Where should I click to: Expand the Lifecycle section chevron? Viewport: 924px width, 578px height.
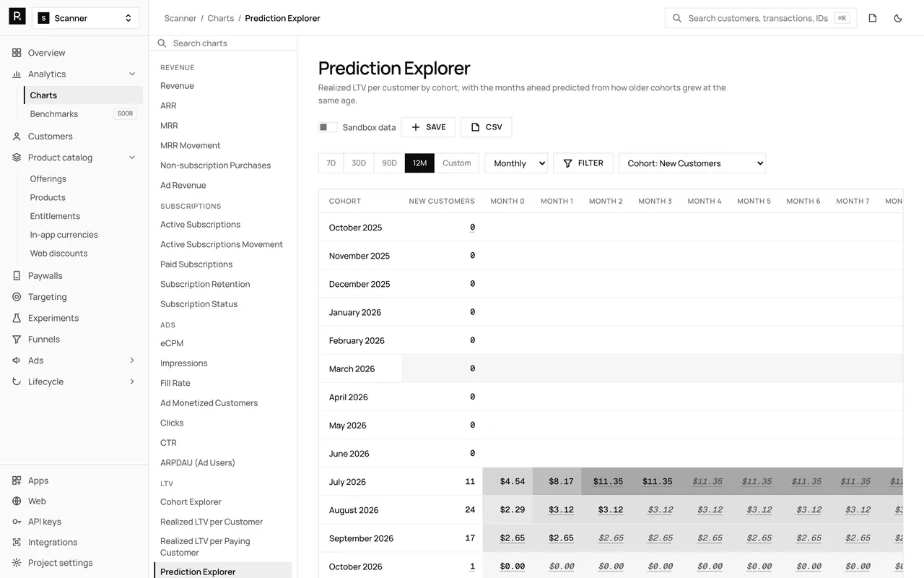coord(132,381)
